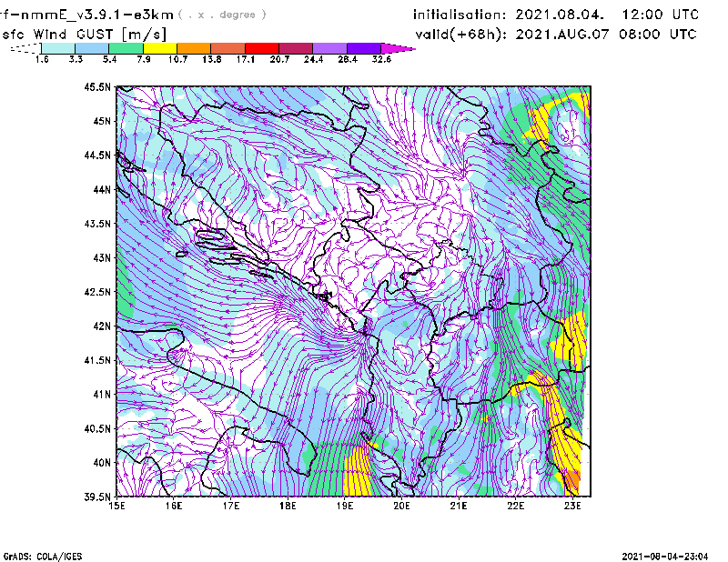Click the legend value '28.4'
Image resolution: width=728 pixels, height=562 pixels.
(348, 59)
